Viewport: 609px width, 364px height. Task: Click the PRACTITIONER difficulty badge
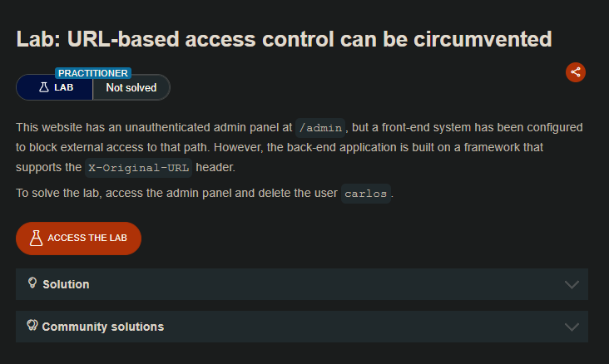click(93, 73)
